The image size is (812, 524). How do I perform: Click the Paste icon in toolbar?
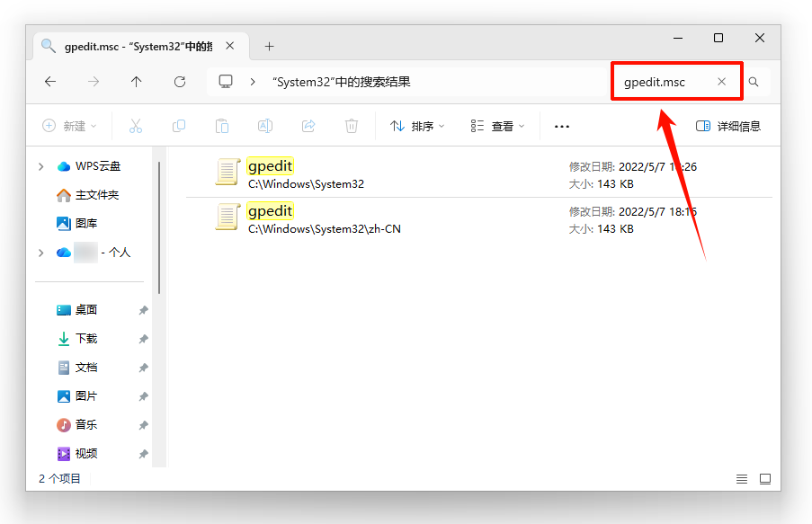[222, 126]
